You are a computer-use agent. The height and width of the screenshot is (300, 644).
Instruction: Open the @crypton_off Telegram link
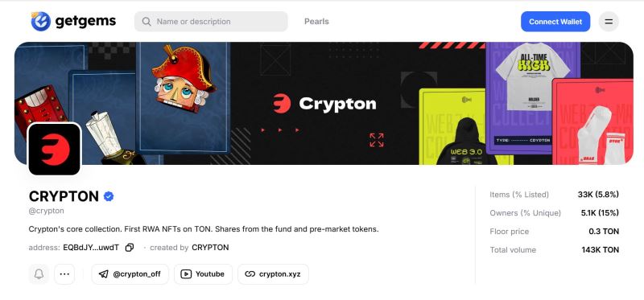point(130,274)
